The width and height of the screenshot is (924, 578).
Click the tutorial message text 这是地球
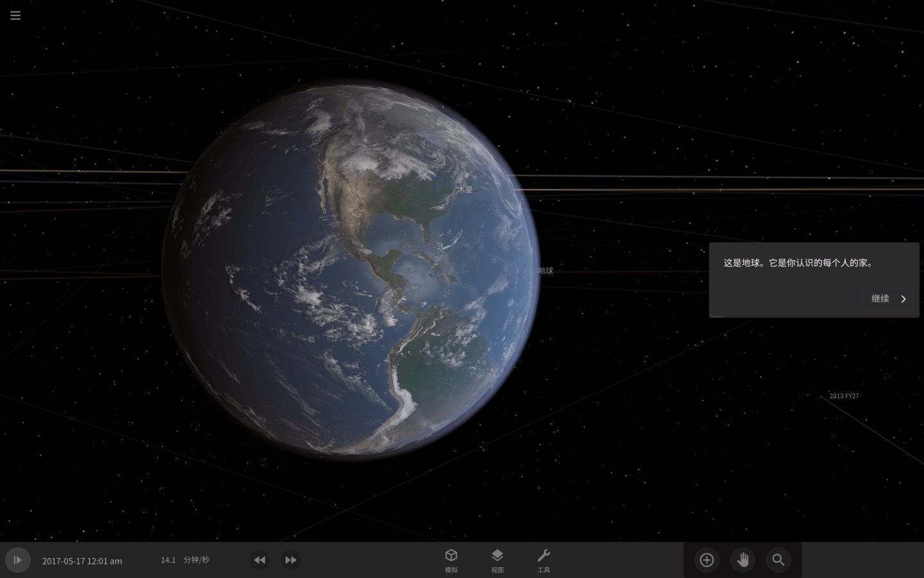point(798,263)
